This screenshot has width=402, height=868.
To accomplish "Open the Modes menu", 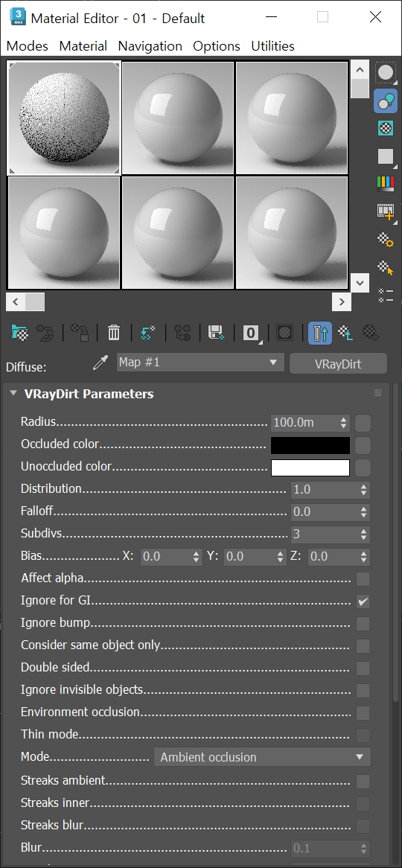I will click(27, 46).
